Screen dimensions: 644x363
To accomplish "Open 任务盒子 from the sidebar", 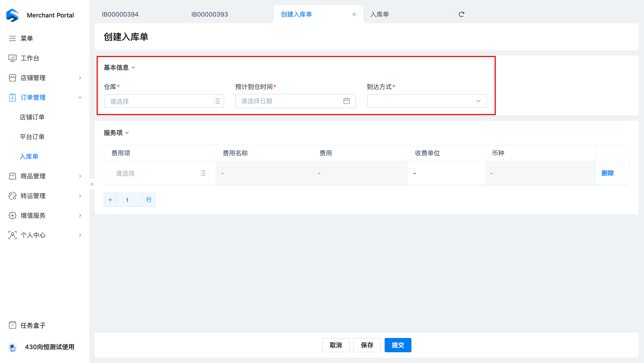I will pos(32,325).
